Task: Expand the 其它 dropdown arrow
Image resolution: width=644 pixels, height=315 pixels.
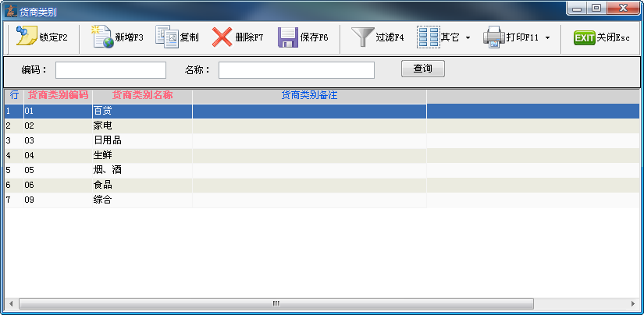Action: click(x=468, y=37)
